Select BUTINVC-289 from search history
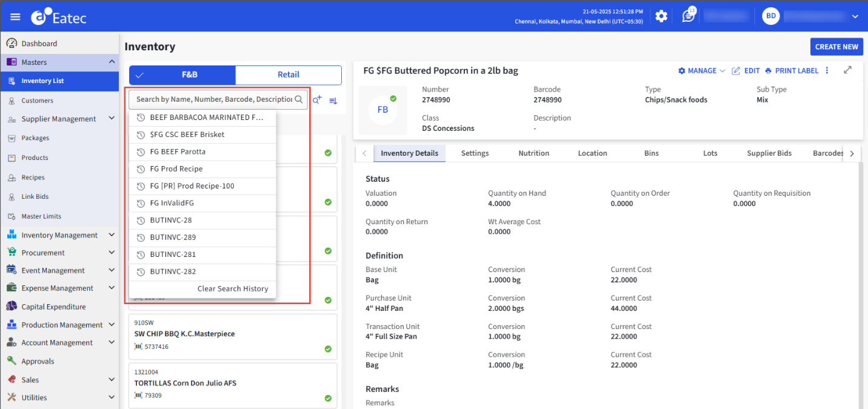Image resolution: width=868 pixels, height=409 pixels. click(173, 238)
